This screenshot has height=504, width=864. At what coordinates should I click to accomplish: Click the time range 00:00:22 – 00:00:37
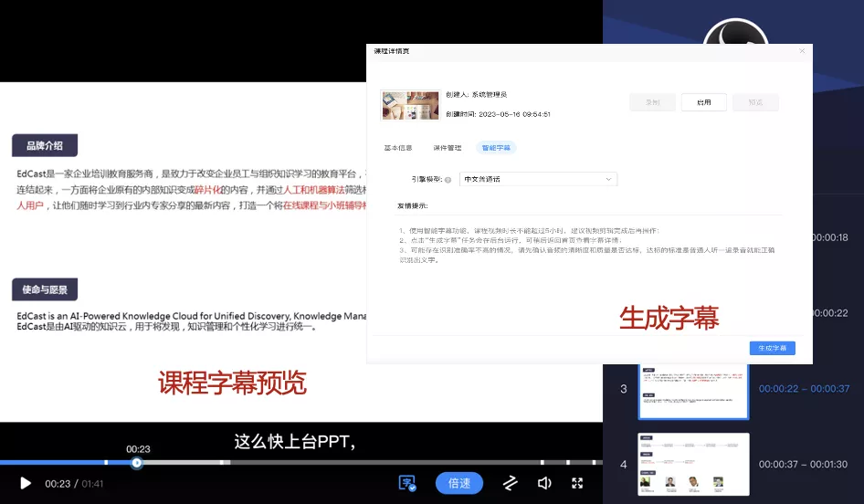[804, 389]
